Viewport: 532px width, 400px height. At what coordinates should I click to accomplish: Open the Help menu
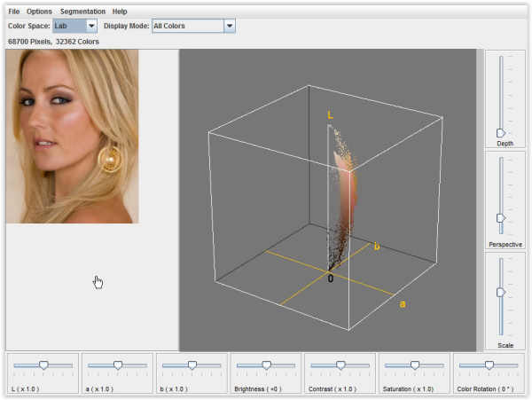point(120,12)
